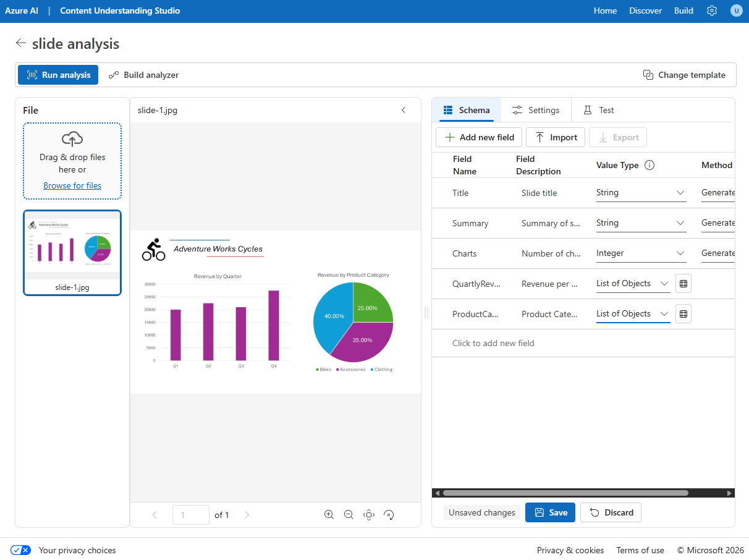The height and width of the screenshot is (560, 749).
Task: Click the zoom out magnifier icon
Action: pyautogui.click(x=349, y=514)
